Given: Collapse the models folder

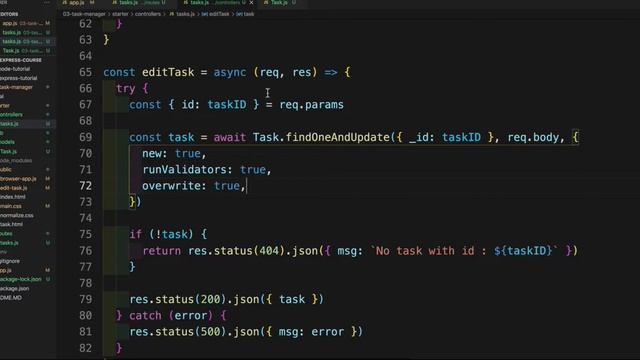Looking at the screenshot, I should [7, 142].
